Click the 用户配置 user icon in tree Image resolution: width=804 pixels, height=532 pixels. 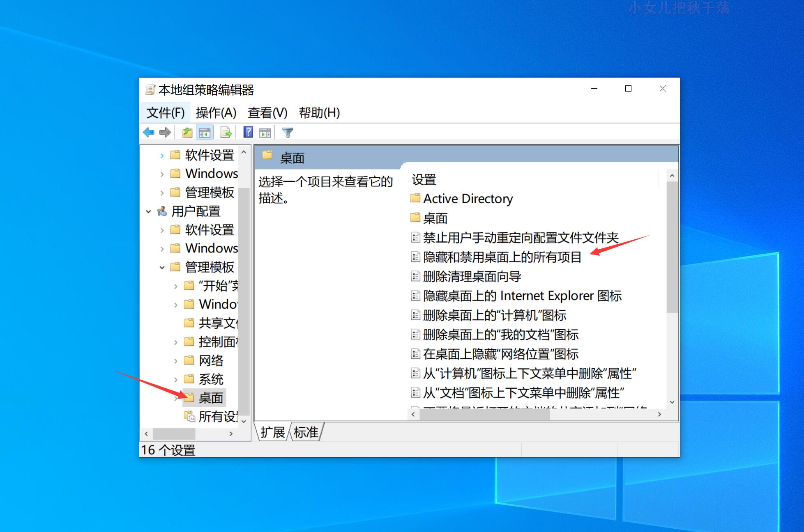click(162, 211)
